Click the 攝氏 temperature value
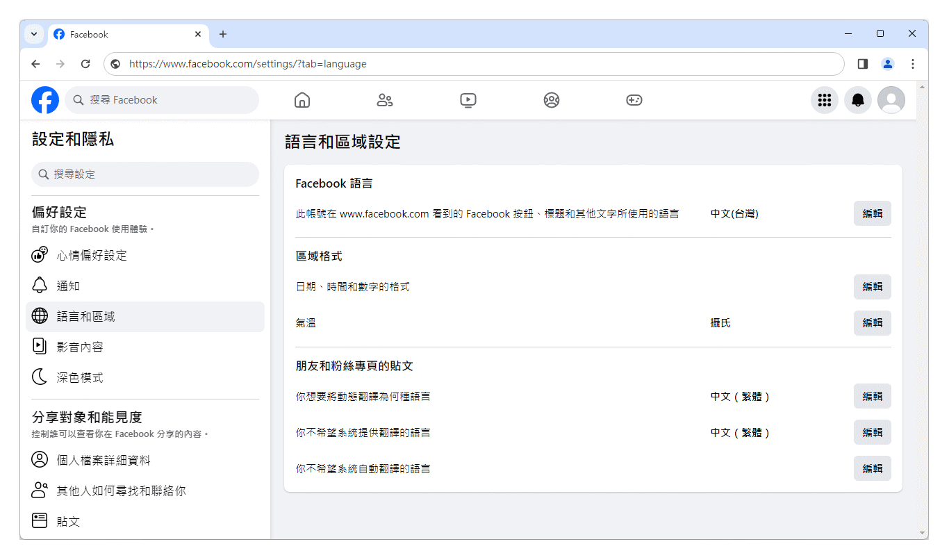Viewport: 949px width, 560px height. click(x=720, y=323)
